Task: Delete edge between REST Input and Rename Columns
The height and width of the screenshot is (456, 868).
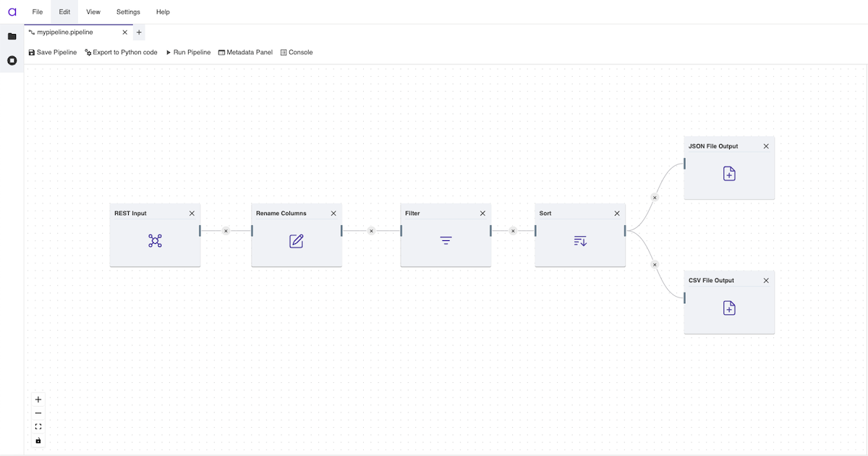Action: [x=226, y=231]
